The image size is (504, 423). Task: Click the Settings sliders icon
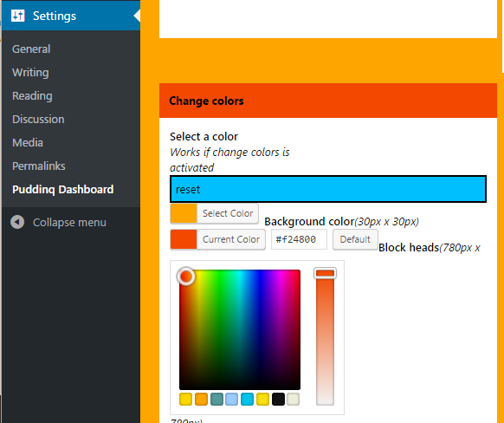tap(17, 16)
